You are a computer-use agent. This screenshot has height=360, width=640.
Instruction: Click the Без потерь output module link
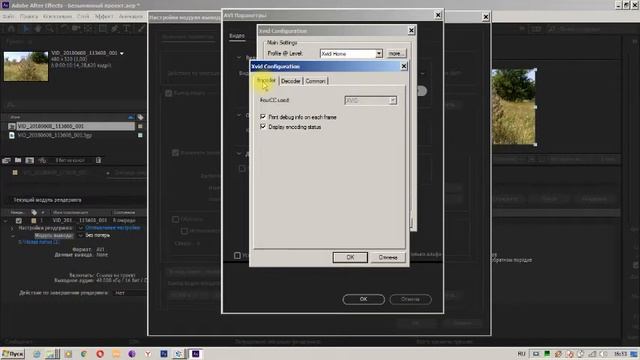pos(98,236)
